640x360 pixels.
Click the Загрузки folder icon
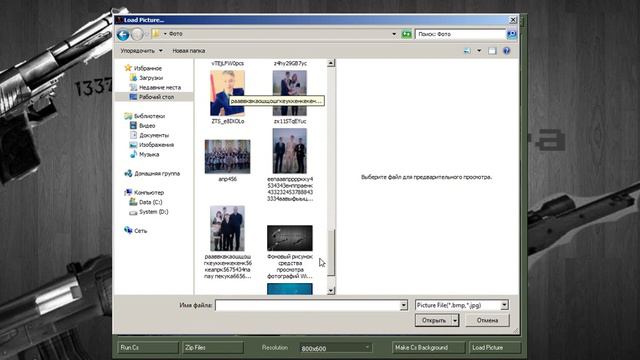click(133, 78)
